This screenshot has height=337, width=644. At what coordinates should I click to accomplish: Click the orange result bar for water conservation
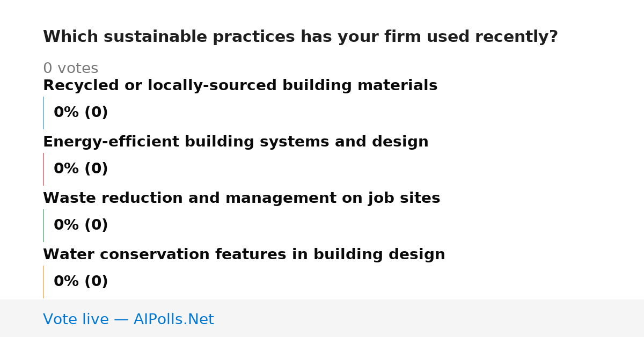pos(43,282)
